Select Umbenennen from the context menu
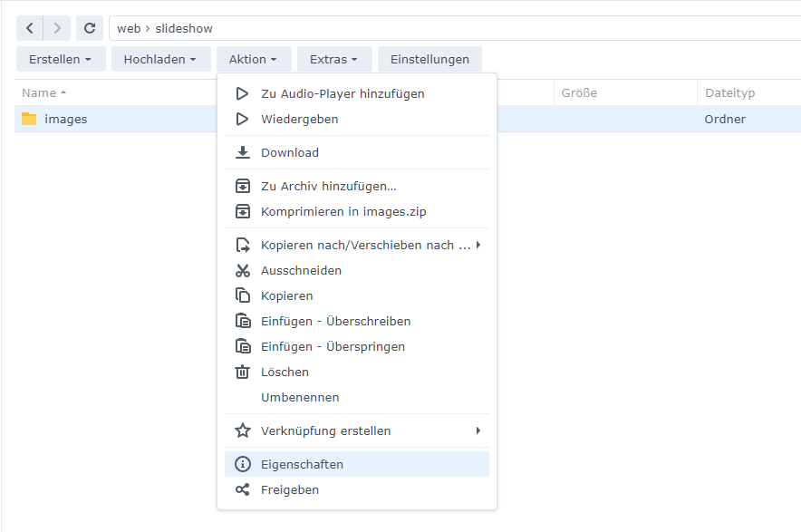The height and width of the screenshot is (532, 801). (300, 397)
